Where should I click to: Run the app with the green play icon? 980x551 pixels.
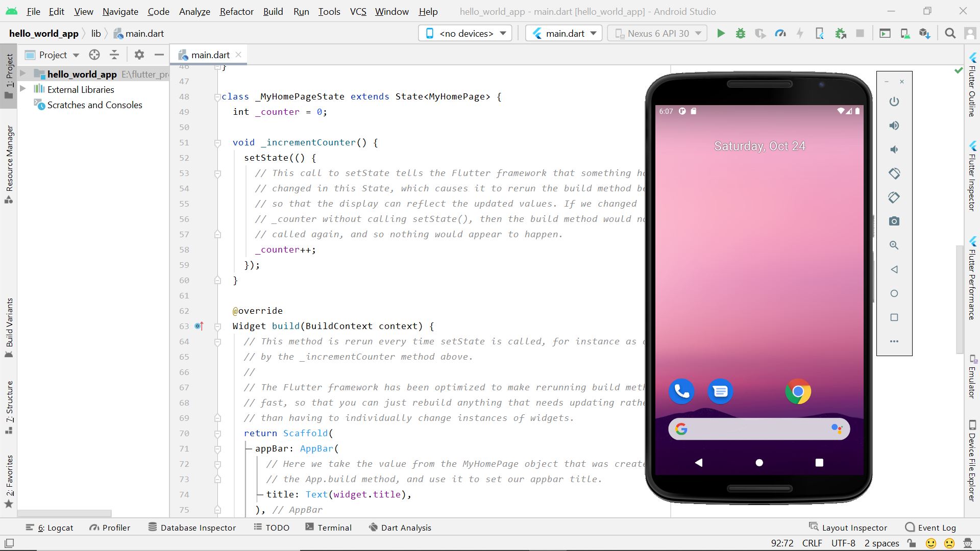pos(721,33)
